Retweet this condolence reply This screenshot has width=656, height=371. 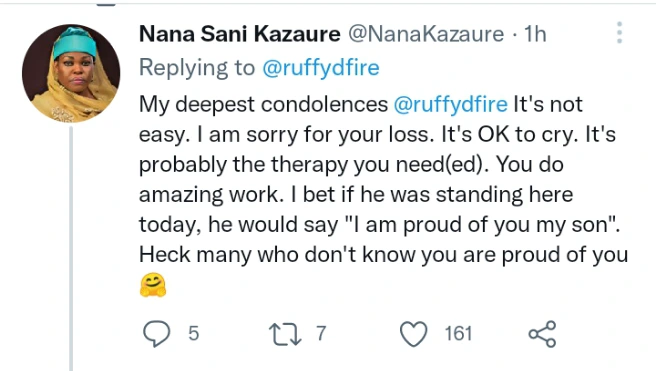[285, 334]
